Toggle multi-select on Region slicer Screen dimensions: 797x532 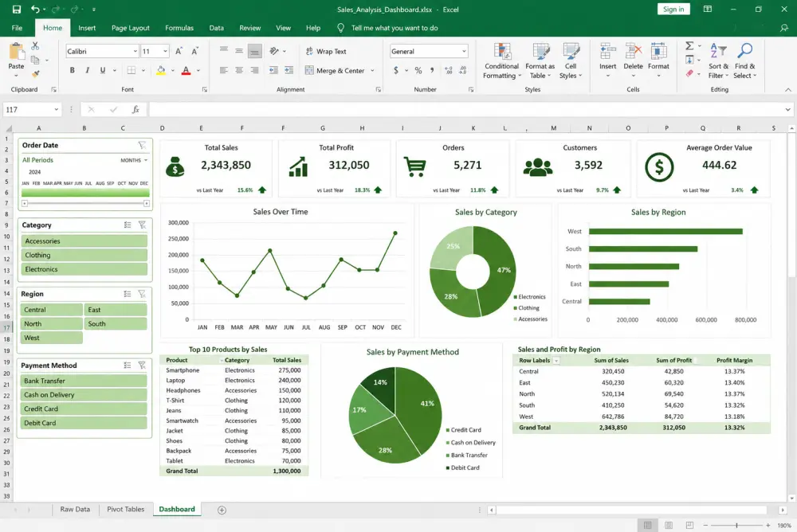pos(128,294)
